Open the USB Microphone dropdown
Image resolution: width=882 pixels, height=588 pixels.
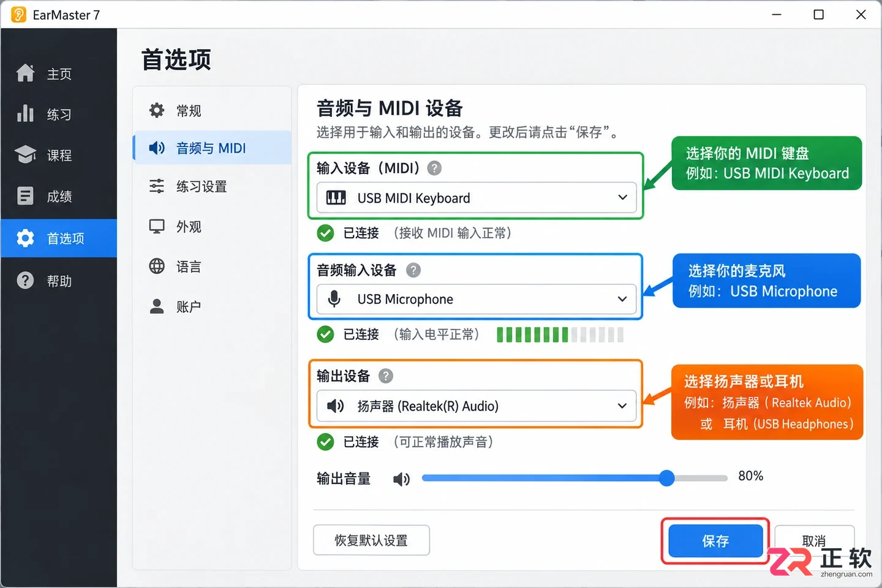coord(477,299)
